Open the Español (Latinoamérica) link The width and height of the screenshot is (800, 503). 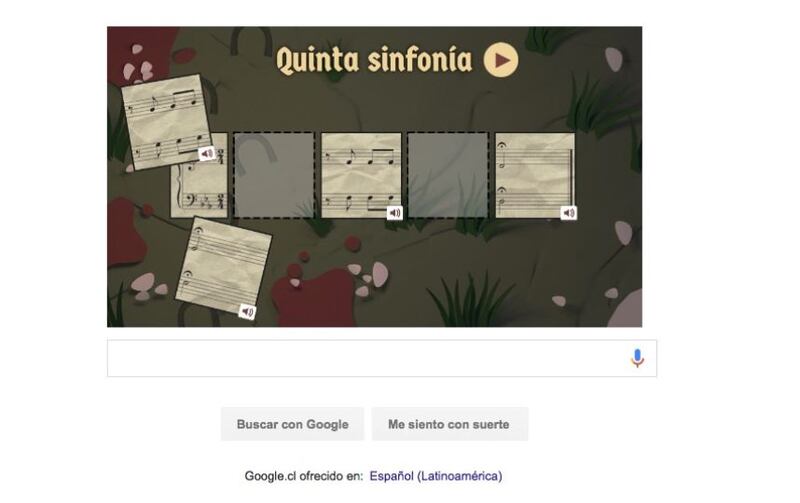436,476
